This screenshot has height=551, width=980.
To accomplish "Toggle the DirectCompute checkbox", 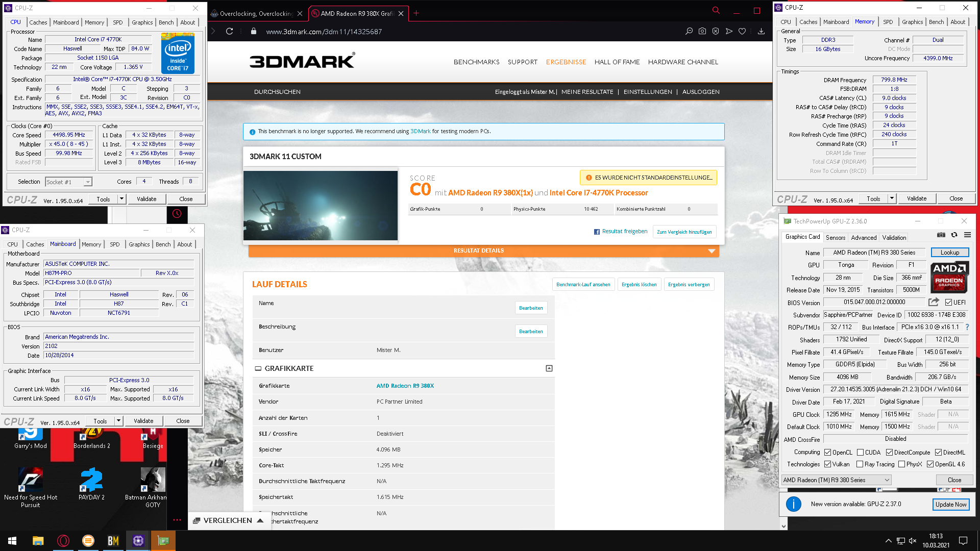I will [889, 453].
